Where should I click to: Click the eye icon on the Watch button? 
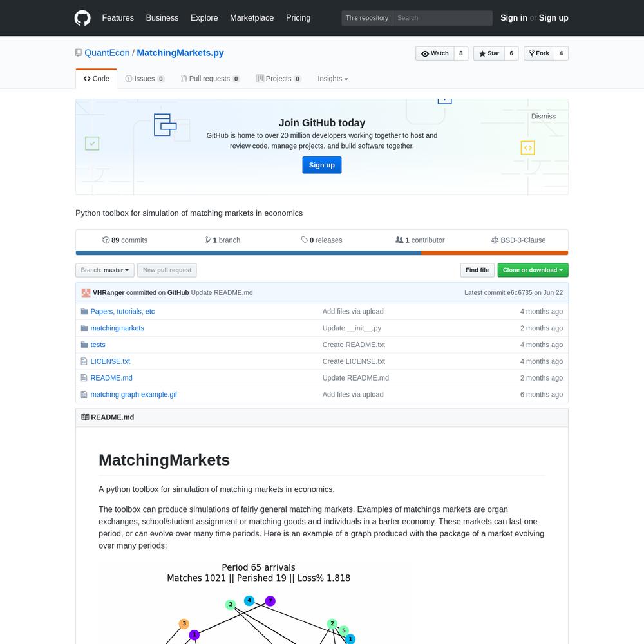point(425,53)
